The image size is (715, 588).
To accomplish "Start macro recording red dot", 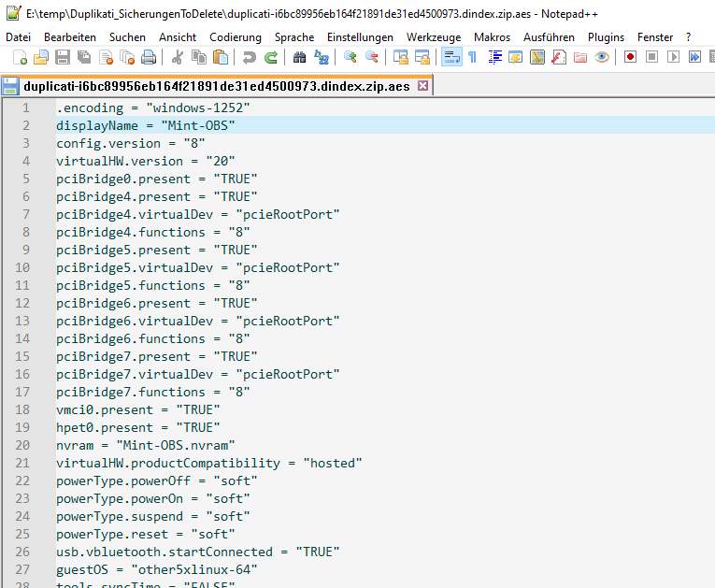I will (x=630, y=57).
